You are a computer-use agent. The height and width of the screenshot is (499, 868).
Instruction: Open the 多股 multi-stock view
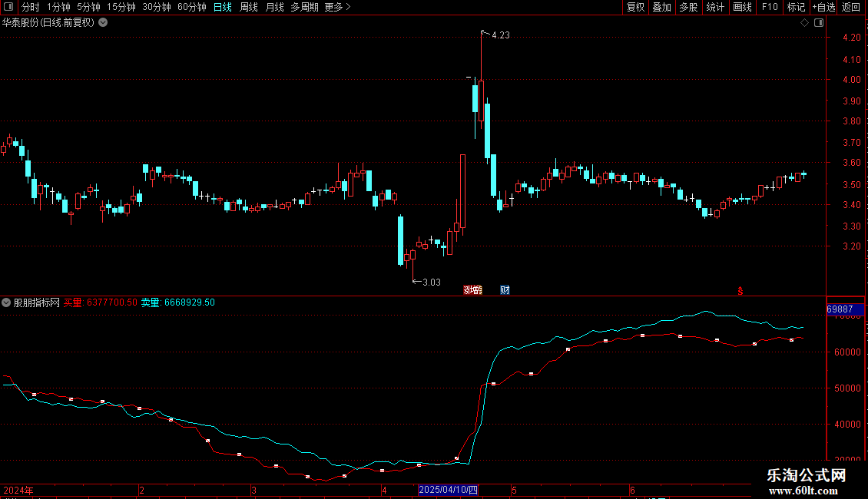689,7
